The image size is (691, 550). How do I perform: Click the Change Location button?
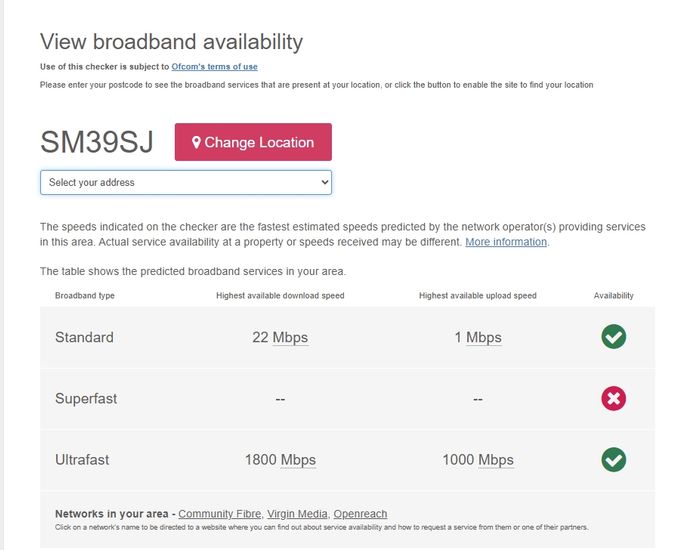(253, 142)
